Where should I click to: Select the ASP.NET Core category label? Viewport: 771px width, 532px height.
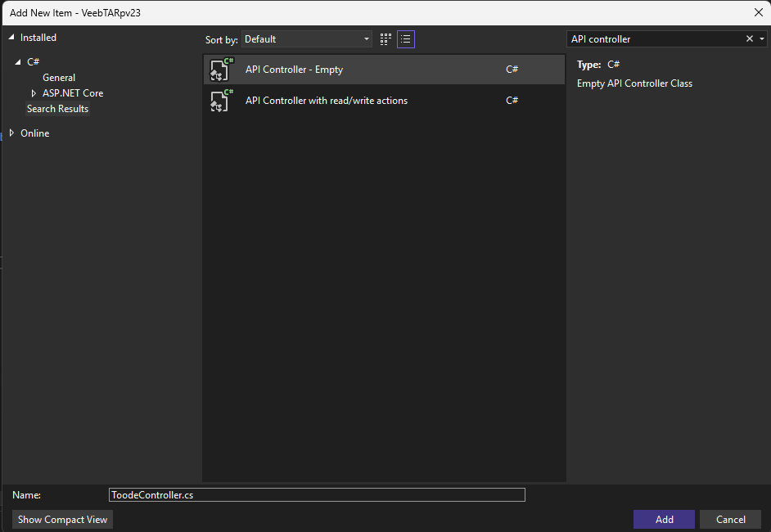coord(73,93)
